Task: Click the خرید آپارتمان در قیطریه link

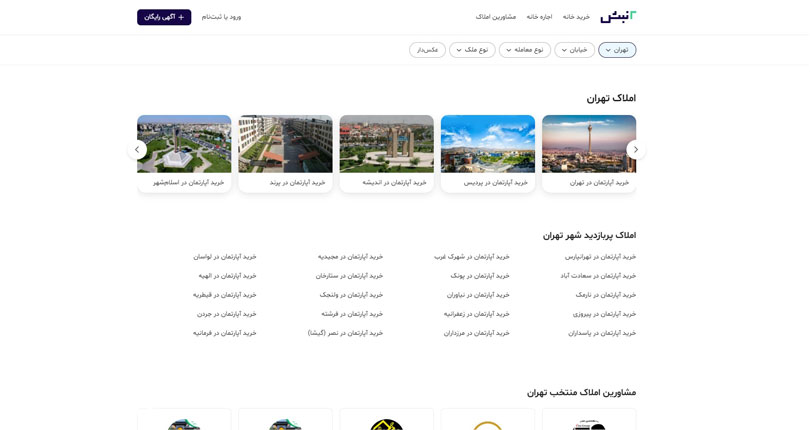Action: (x=225, y=295)
